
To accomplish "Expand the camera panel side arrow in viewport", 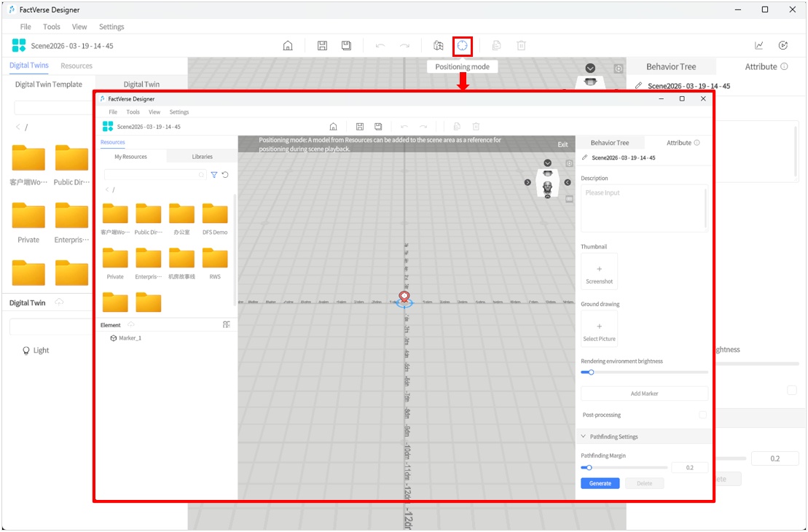I will tap(568, 182).
